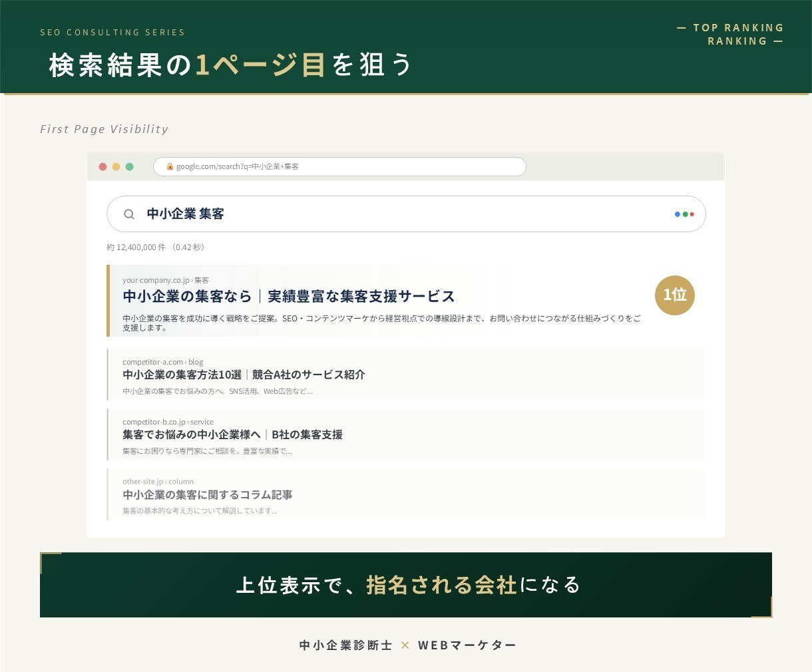Click the red window dot in the browser mockup
The height and width of the screenshot is (672, 812).
pos(102,166)
